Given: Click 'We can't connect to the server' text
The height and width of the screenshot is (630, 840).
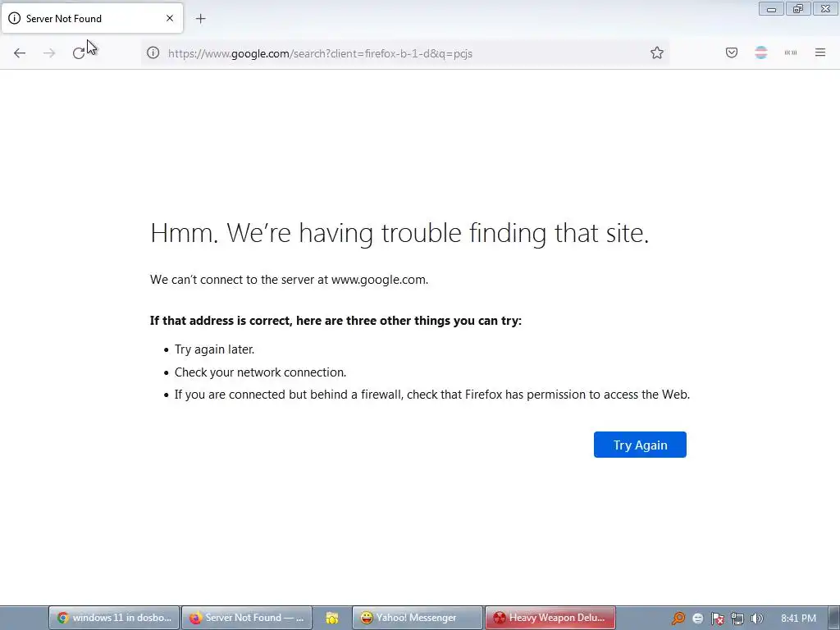Looking at the screenshot, I should [x=289, y=280].
